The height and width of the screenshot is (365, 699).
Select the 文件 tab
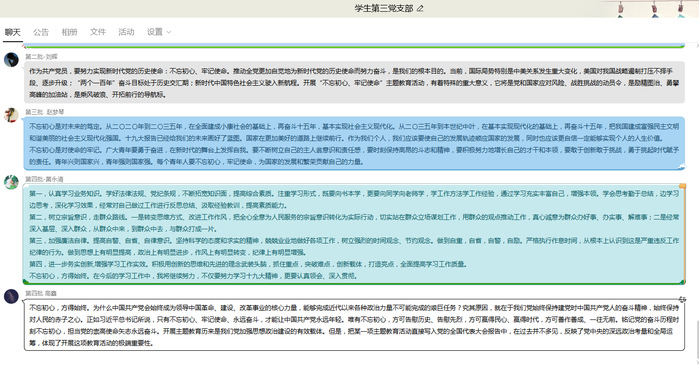[98, 32]
